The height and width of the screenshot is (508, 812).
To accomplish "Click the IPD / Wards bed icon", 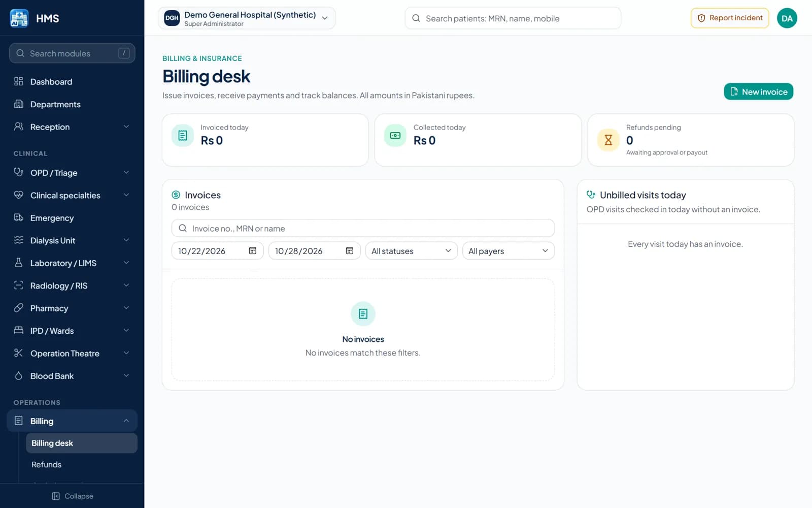I will pos(19,330).
